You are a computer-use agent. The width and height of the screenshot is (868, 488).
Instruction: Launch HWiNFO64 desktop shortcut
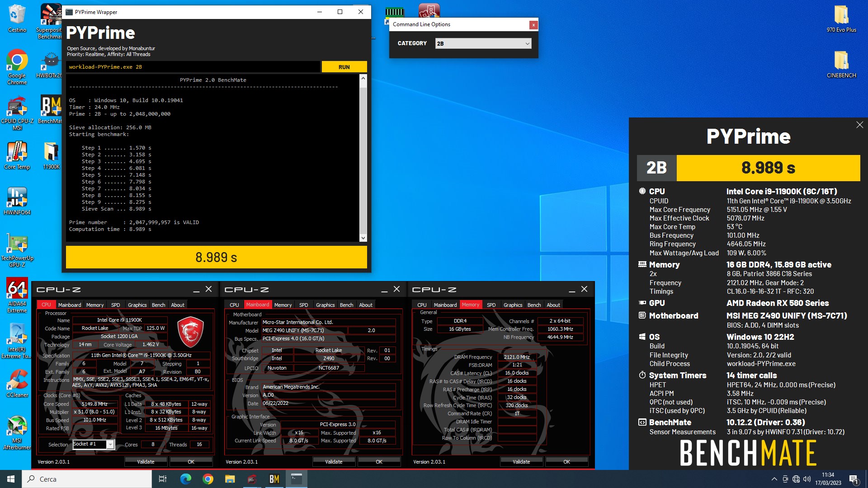pyautogui.click(x=17, y=201)
